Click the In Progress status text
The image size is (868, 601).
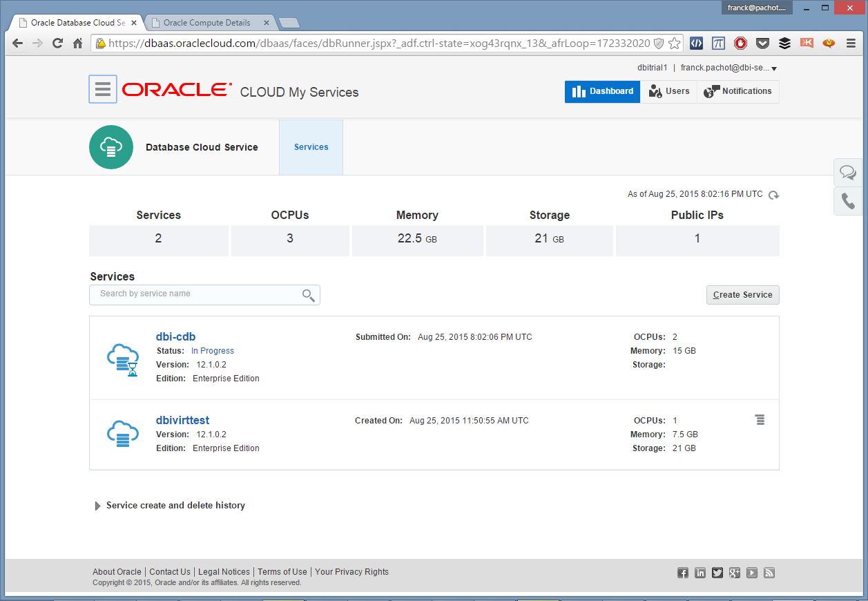point(213,351)
